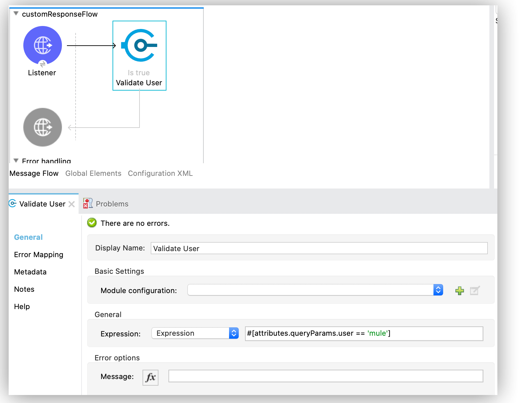532x403 pixels.
Task: Open the Metadata section
Action: pos(30,272)
